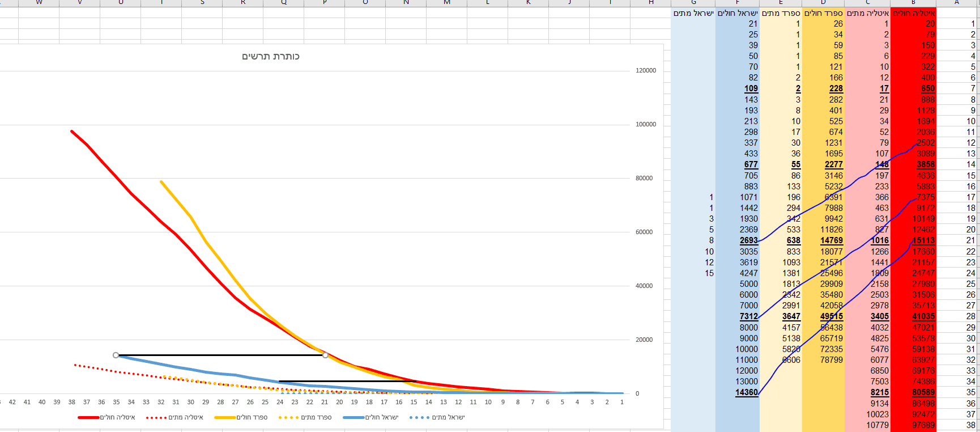Select row header 35
Image resolution: width=980 pixels, height=432 pixels.
click(958, 392)
